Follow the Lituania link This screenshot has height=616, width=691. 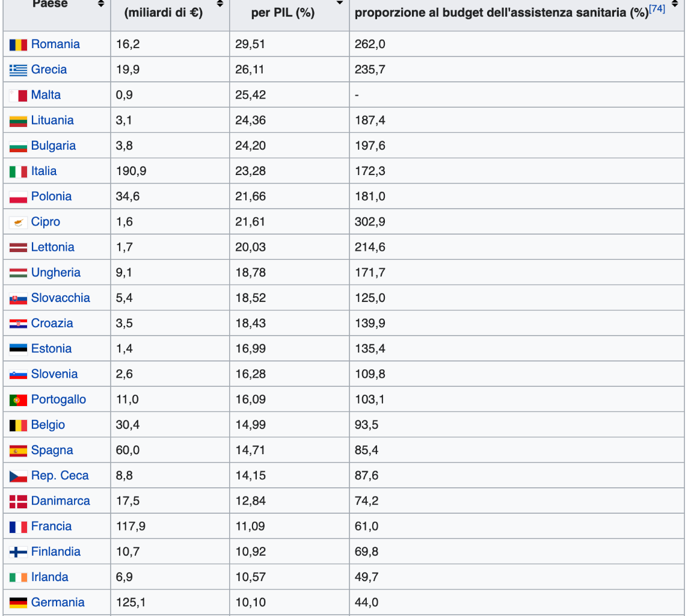(52, 120)
